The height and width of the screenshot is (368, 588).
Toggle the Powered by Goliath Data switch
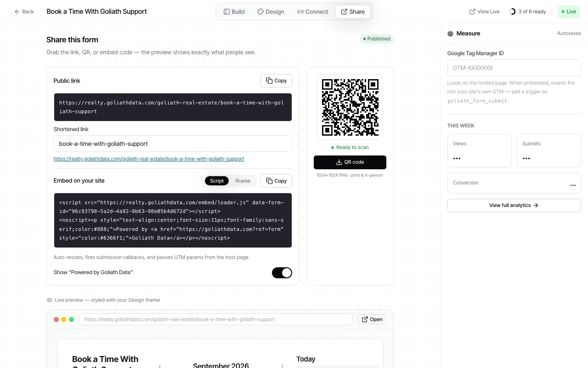(x=282, y=272)
